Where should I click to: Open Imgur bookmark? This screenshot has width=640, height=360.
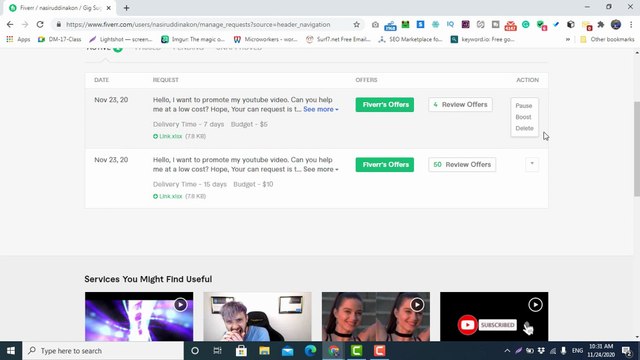193,39
